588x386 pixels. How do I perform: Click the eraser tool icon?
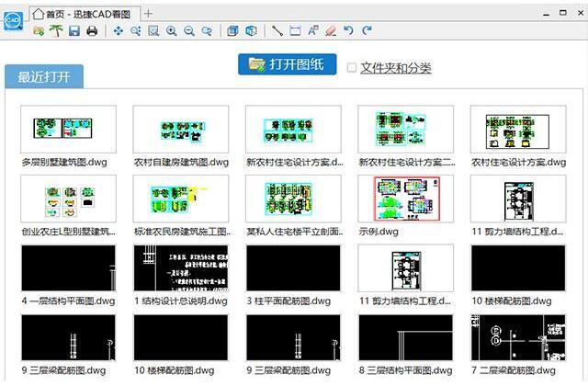(331, 31)
